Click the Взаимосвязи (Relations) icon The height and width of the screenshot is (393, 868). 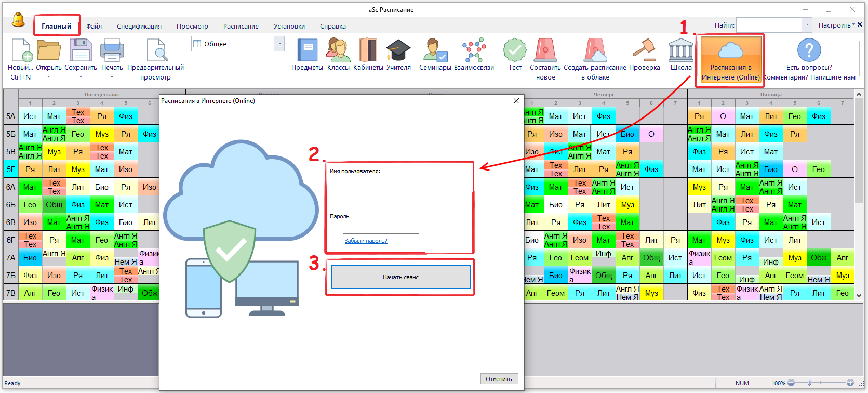tap(474, 51)
